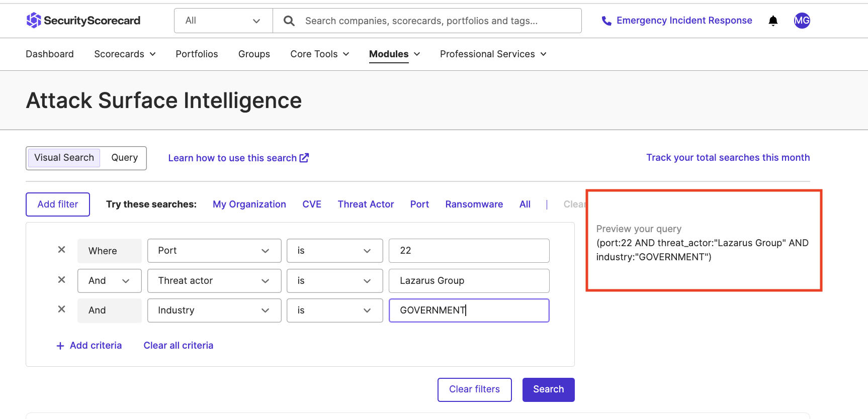Try the Ransomware search
Screen dimensions: 868x419
(474, 204)
